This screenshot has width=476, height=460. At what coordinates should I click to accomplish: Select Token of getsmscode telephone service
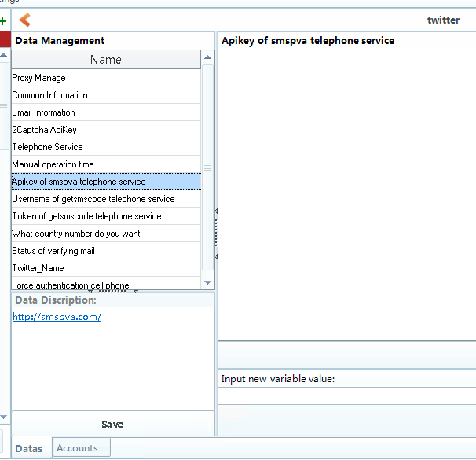tap(86, 216)
